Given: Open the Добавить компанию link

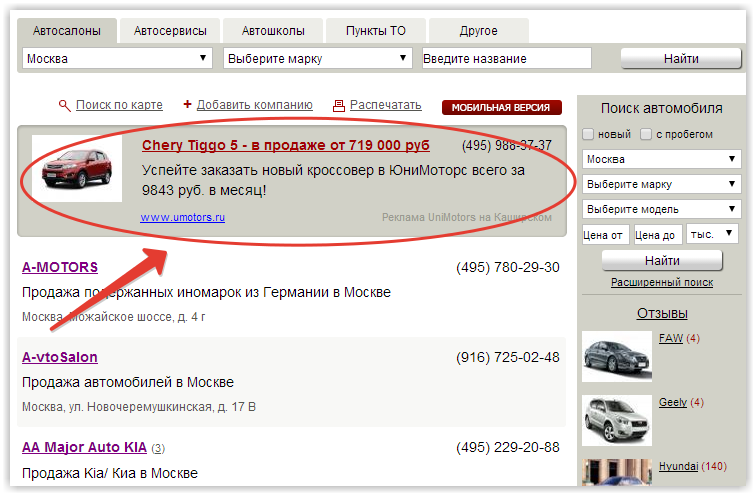Looking at the screenshot, I should point(255,105).
